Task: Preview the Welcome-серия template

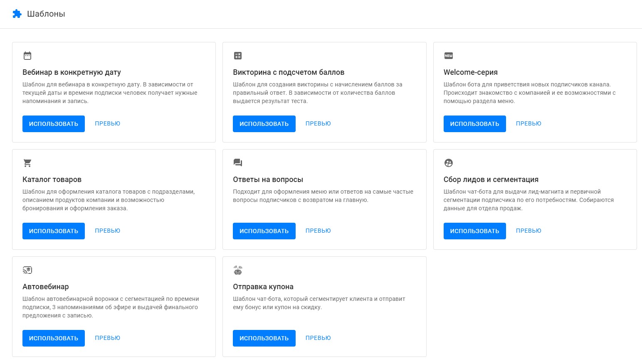Action: pyautogui.click(x=528, y=123)
